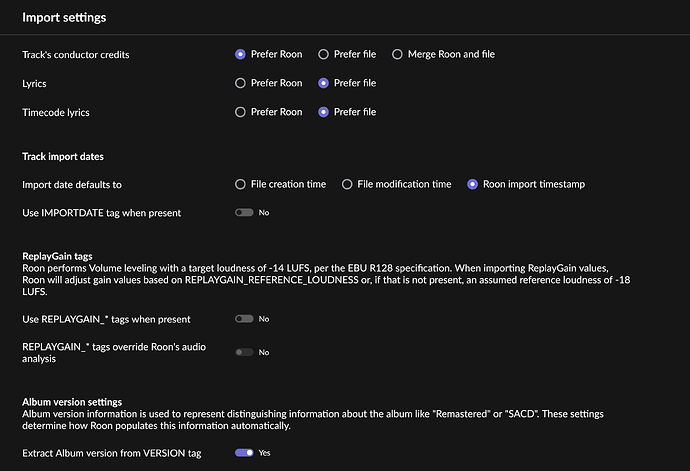Click the Lyrics setting label
This screenshot has width=690, height=471.
[x=34, y=84]
